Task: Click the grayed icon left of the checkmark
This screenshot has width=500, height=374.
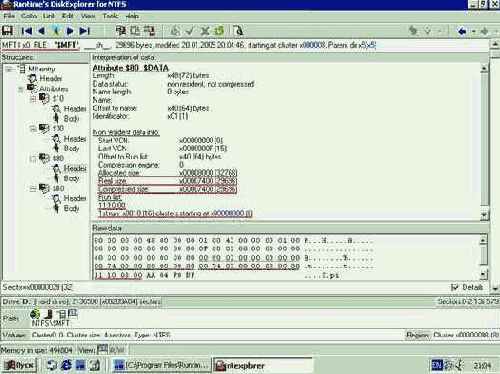Action: pos(175,31)
